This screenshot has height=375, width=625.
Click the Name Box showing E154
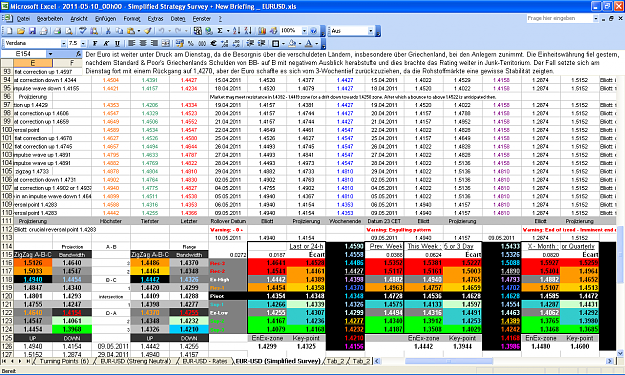[x=24, y=54]
